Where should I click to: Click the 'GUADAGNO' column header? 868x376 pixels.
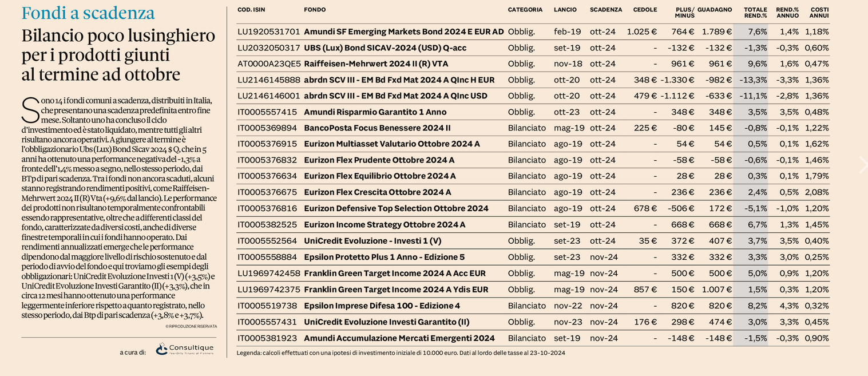(715, 10)
